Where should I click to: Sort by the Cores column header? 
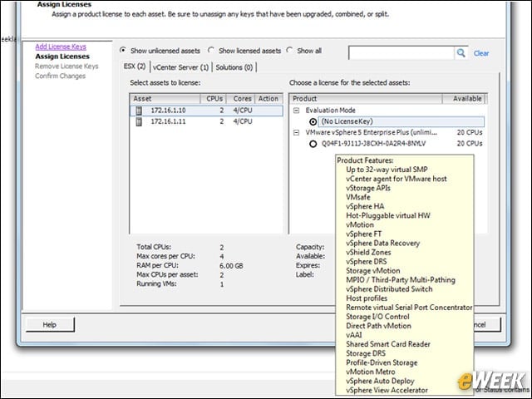[241, 99]
